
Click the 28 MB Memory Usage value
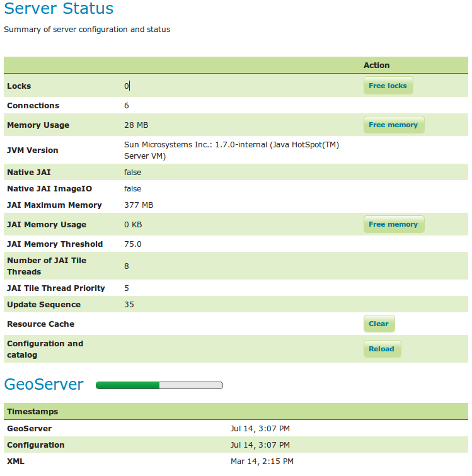(136, 125)
